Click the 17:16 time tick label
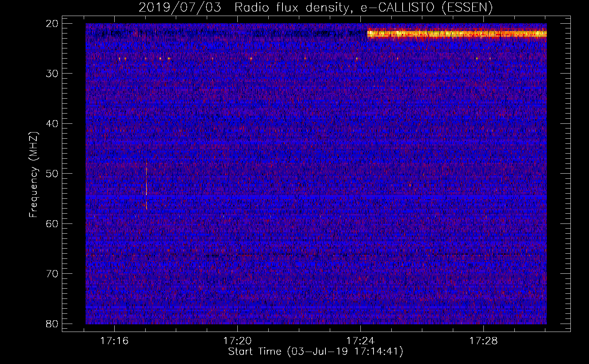Image resolution: width=589 pixels, height=364 pixels. [114, 341]
